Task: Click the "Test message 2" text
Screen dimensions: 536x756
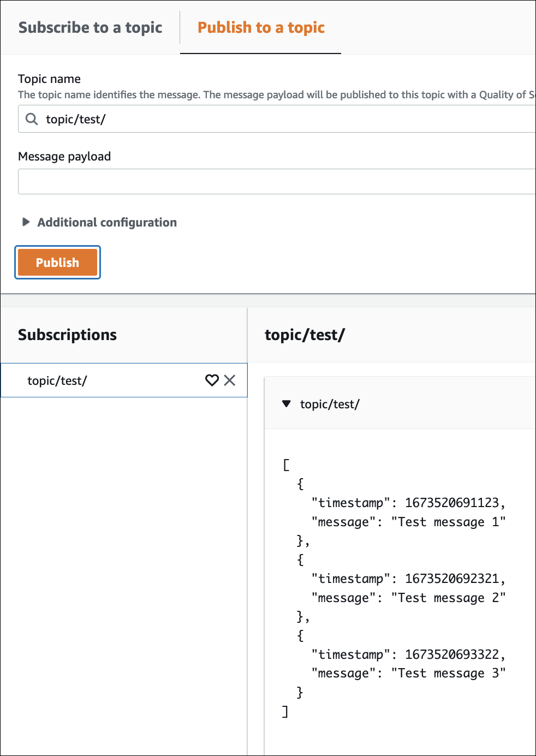Action: coord(448,598)
